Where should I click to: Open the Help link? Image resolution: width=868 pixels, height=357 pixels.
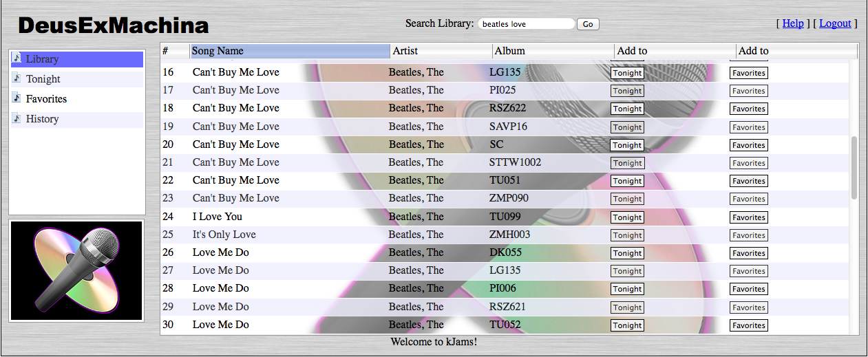(x=793, y=23)
